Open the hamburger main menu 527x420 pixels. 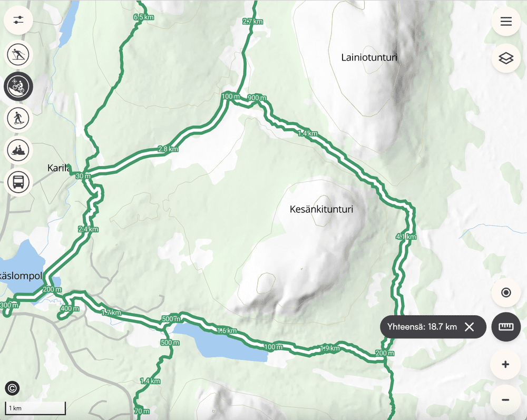click(x=506, y=22)
